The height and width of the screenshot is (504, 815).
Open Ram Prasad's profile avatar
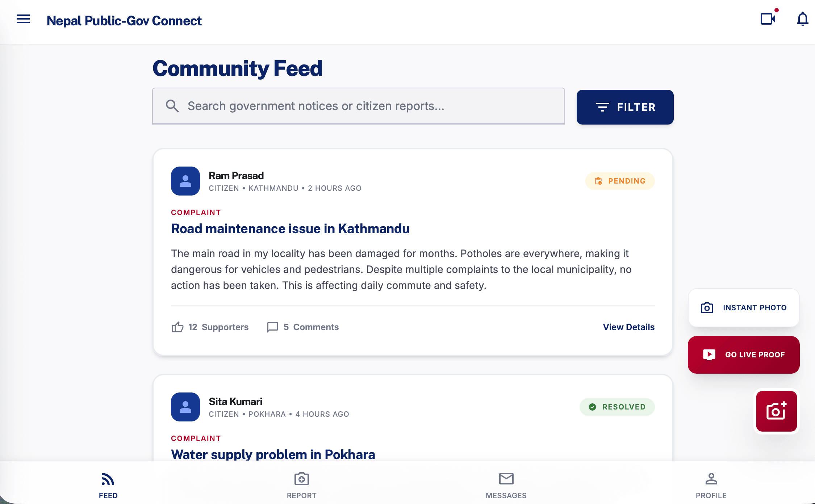coord(185,181)
